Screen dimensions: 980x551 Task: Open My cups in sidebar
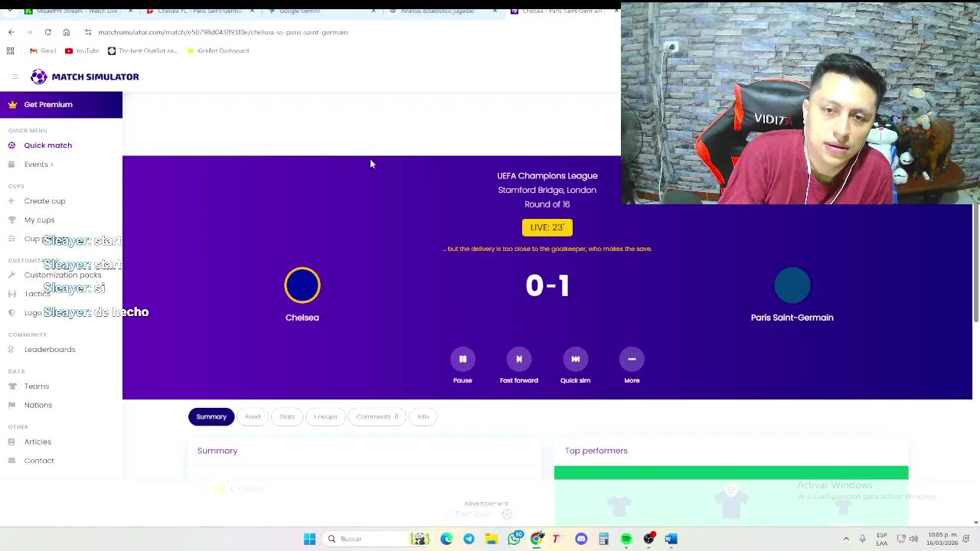39,220
